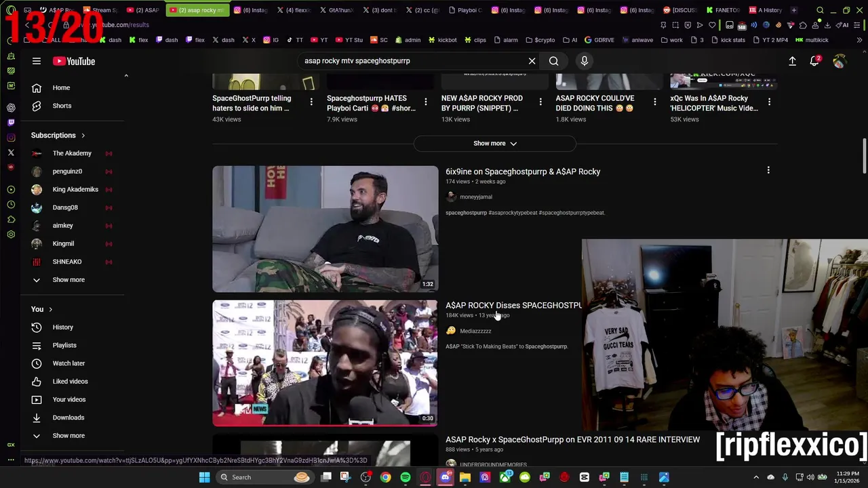The width and height of the screenshot is (868, 488).
Task: Open a new browser tab with plus
Action: pos(794,10)
